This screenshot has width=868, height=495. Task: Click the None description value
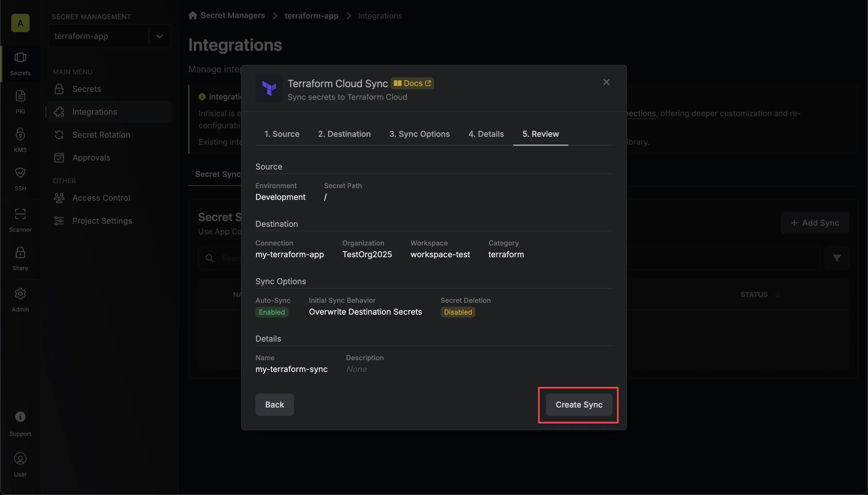[x=356, y=369]
